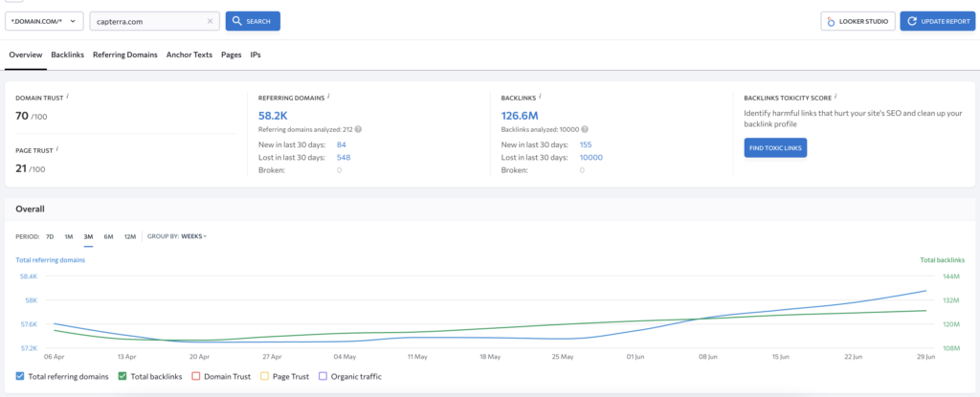Open info tooltip next to Domain Trust
Image resolution: width=980 pixels, height=397 pixels.
point(68,97)
